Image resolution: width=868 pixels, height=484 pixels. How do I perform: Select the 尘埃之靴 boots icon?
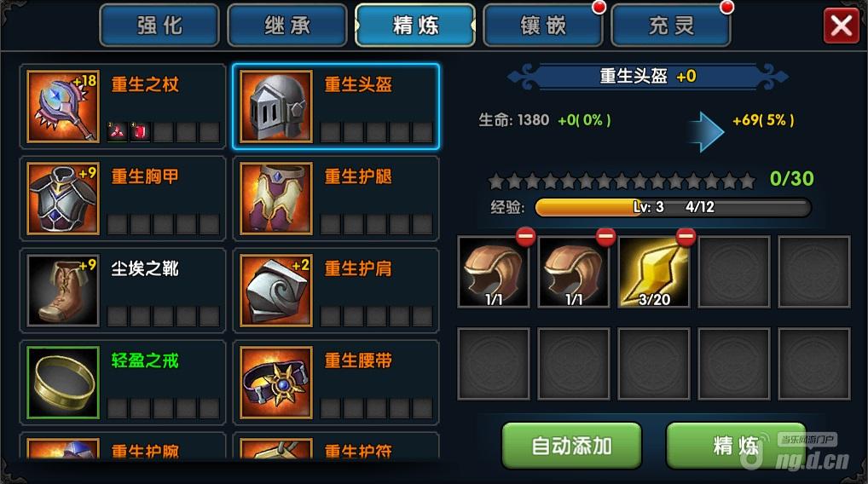(x=63, y=291)
